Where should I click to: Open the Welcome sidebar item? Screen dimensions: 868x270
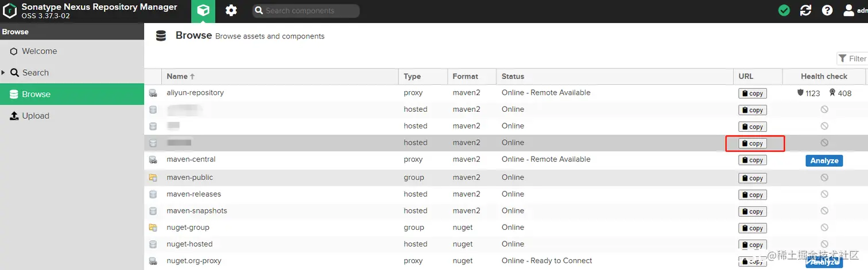(72, 51)
